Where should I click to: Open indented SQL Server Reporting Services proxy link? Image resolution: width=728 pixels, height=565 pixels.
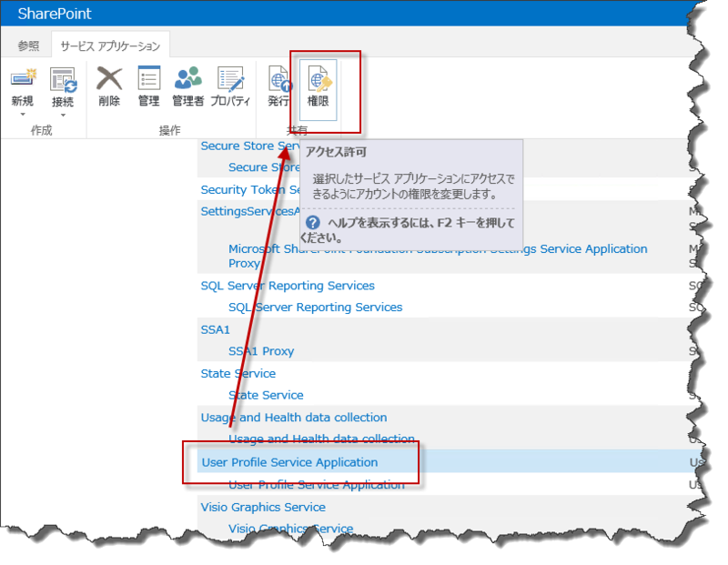(315, 307)
